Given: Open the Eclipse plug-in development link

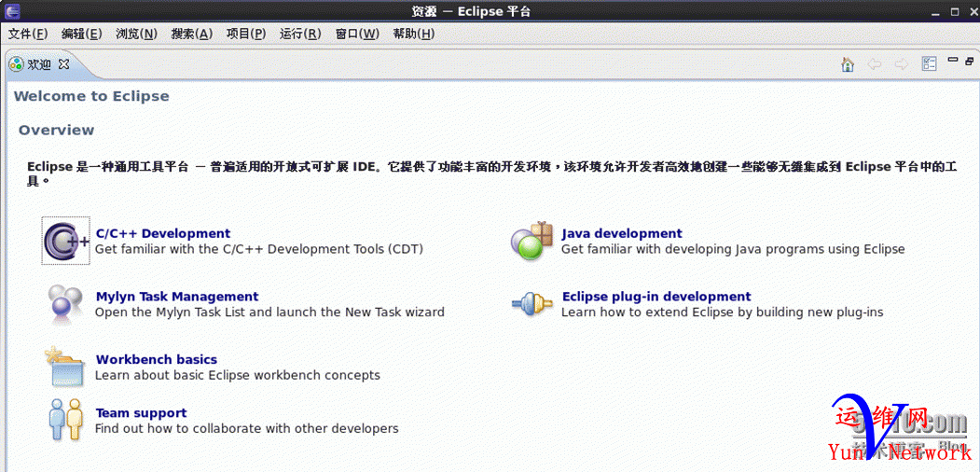Looking at the screenshot, I should [656, 297].
